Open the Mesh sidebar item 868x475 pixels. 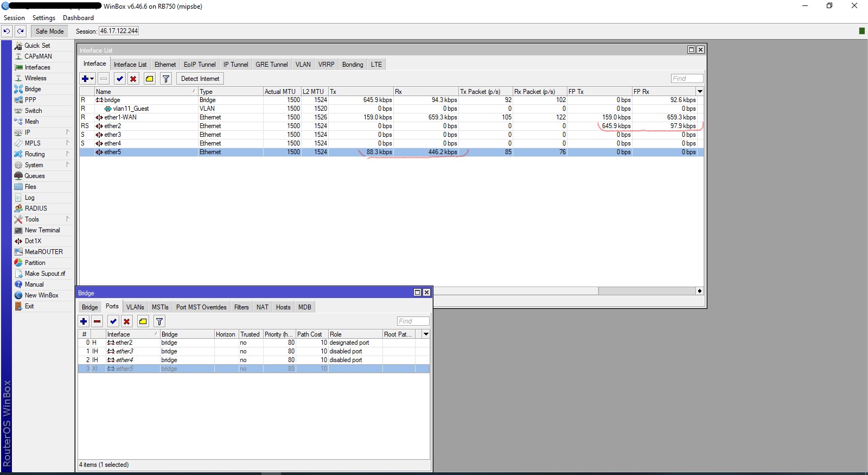click(31, 122)
